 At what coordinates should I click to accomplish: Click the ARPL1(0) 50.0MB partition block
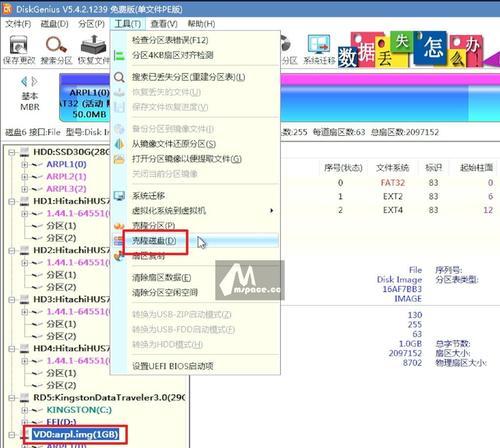(85, 98)
